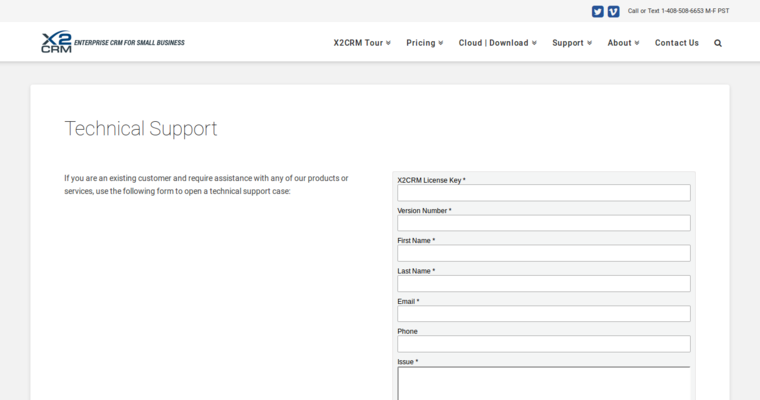Click the Technical Support heading
Screen dimensions: 760x400
coord(140,128)
